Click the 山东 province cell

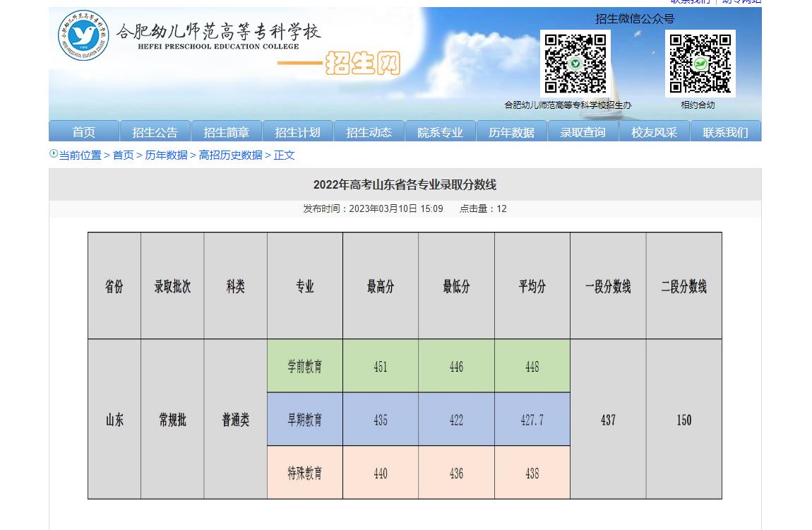(x=114, y=419)
